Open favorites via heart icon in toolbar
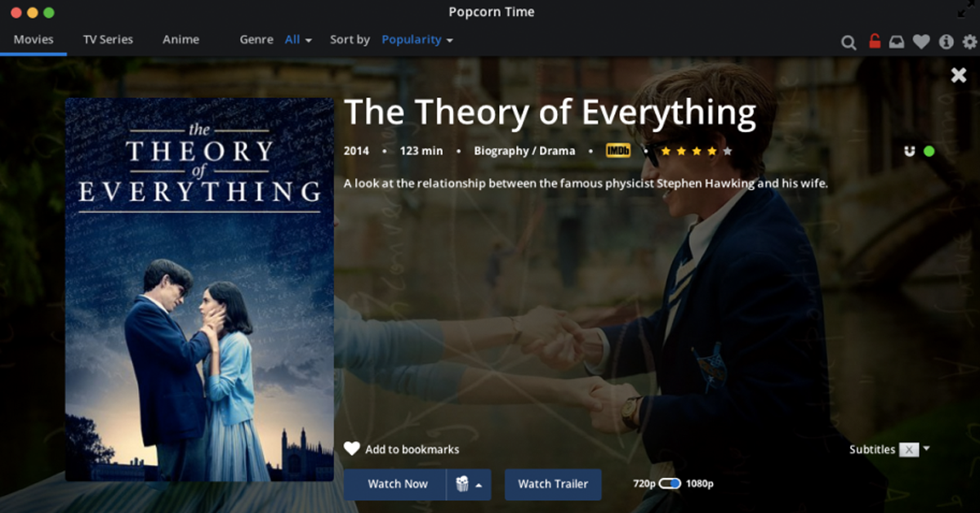 [x=921, y=42]
